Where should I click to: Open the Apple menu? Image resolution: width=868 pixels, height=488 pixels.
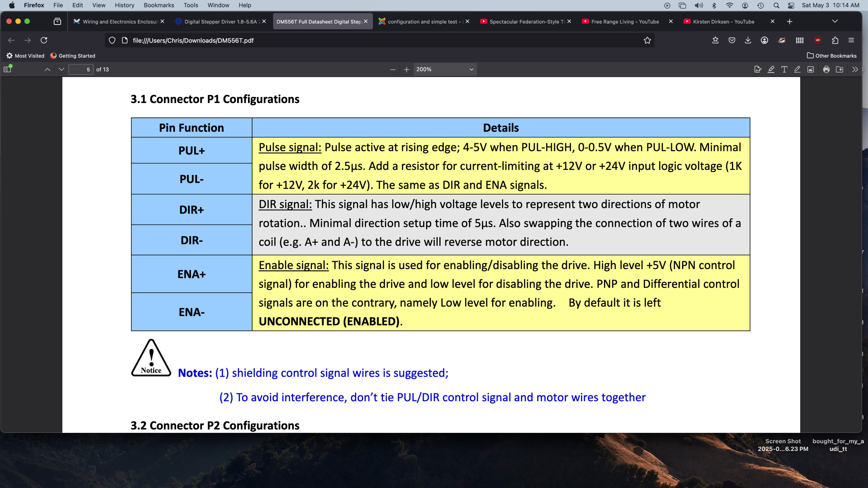coord(12,5)
